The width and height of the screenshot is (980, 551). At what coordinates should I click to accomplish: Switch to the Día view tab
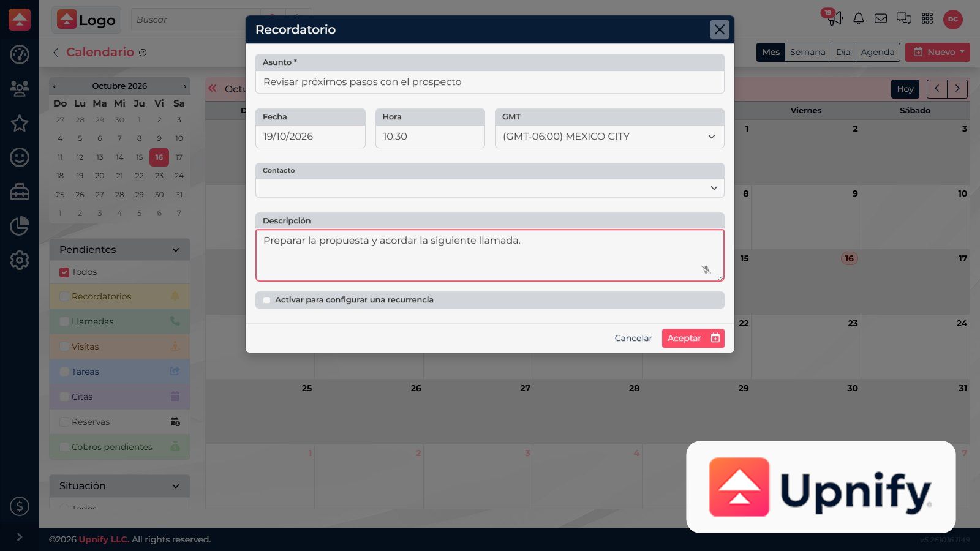(843, 52)
